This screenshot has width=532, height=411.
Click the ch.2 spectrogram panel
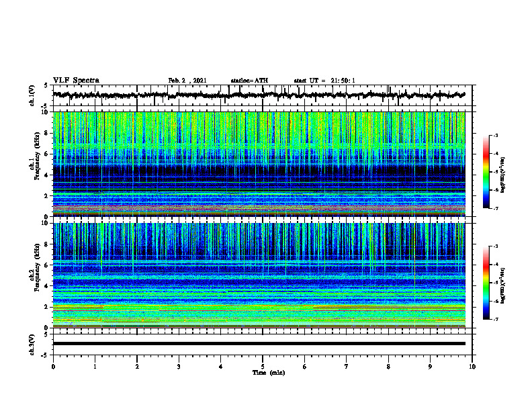tap(259, 275)
